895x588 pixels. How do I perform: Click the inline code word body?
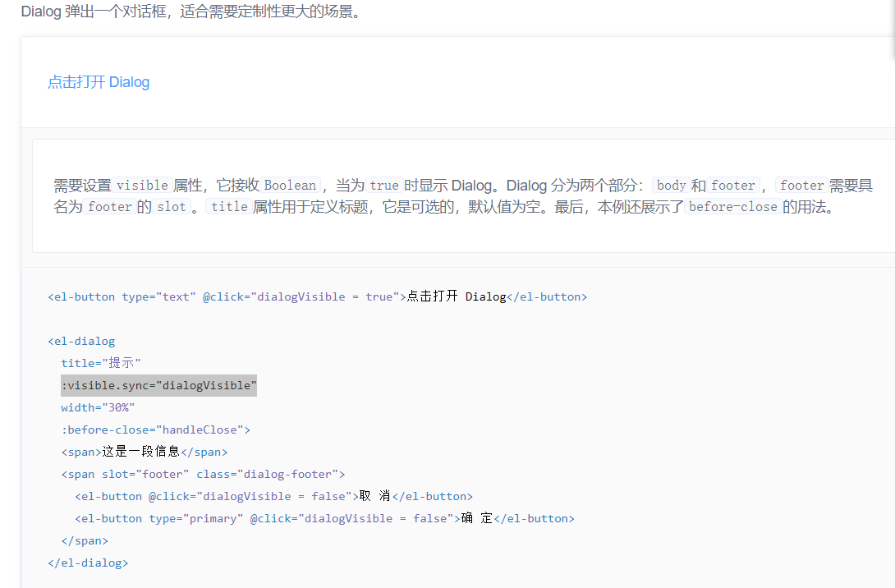(672, 186)
